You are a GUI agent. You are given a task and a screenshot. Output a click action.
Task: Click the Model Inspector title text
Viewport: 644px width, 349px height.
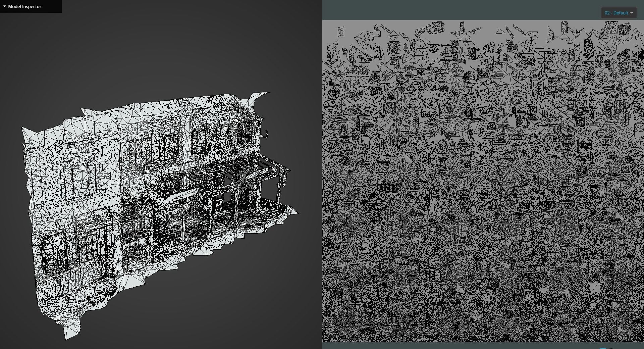point(24,6)
